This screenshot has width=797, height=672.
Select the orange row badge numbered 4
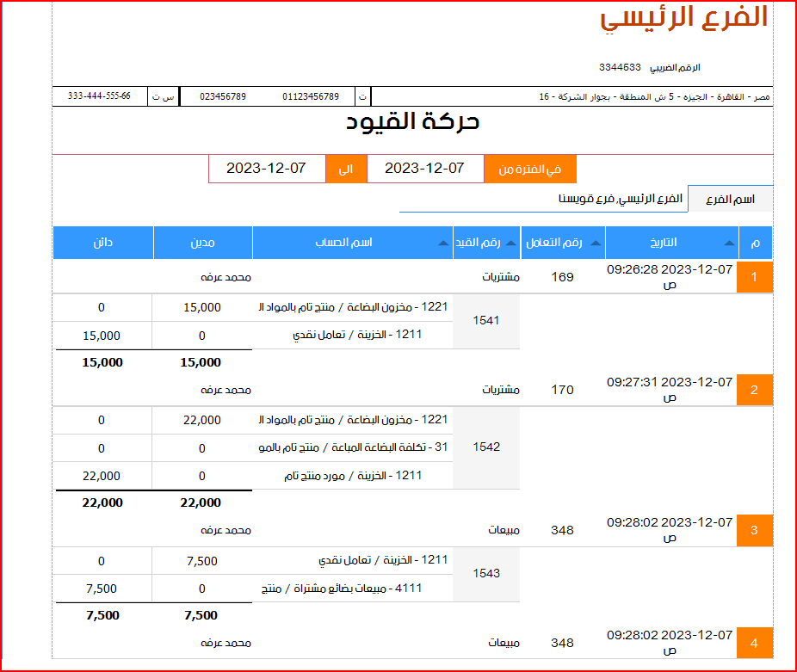[754, 642]
